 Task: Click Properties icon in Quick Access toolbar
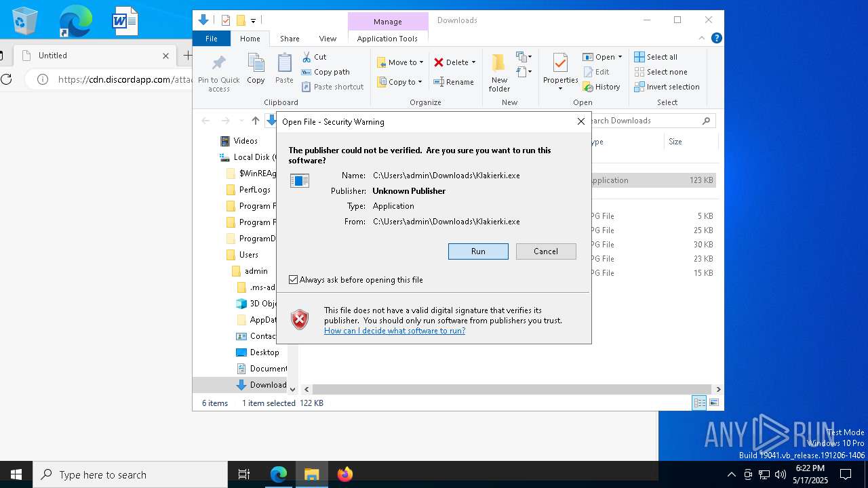coord(226,20)
